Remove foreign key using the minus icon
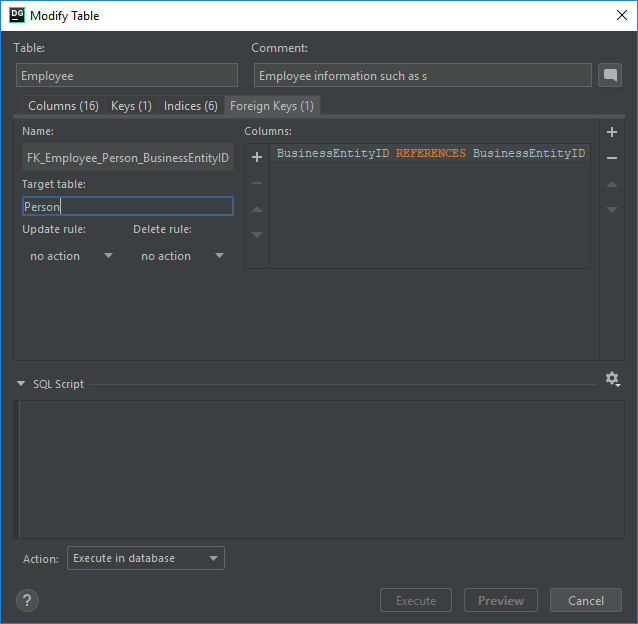The width and height of the screenshot is (638, 624). [x=612, y=158]
